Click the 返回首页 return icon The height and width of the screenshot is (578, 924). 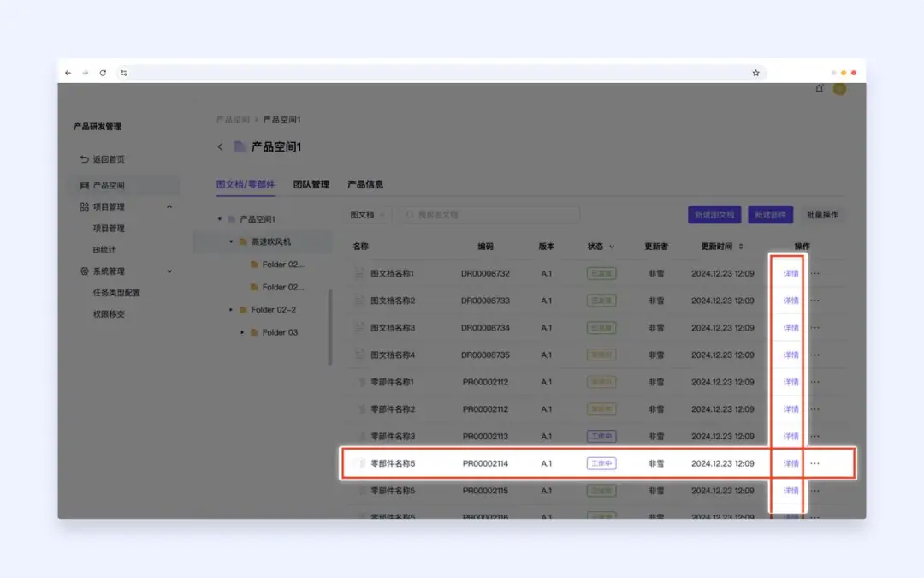[83, 159]
